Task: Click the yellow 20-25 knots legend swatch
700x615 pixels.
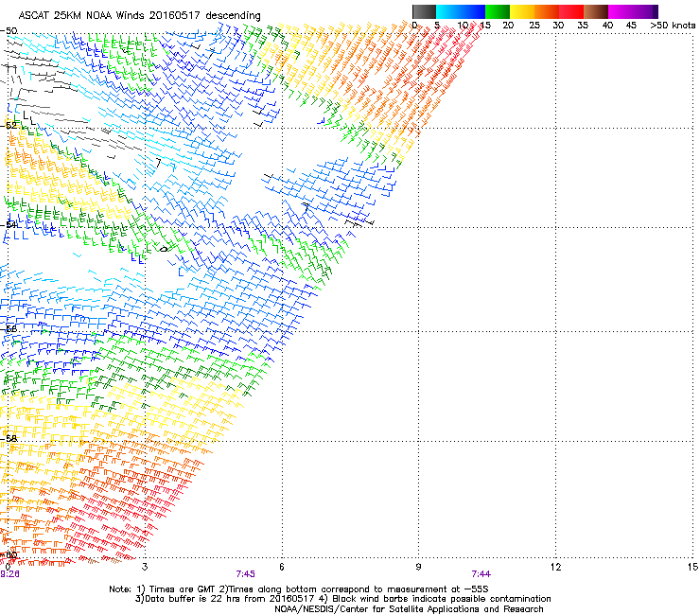Action: pos(522,11)
